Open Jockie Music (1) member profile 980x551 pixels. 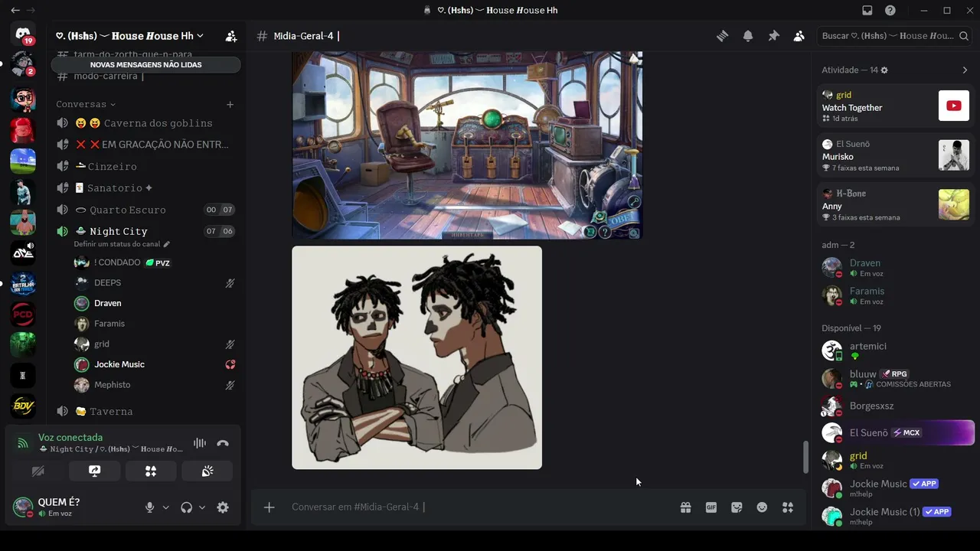pyautogui.click(x=894, y=517)
